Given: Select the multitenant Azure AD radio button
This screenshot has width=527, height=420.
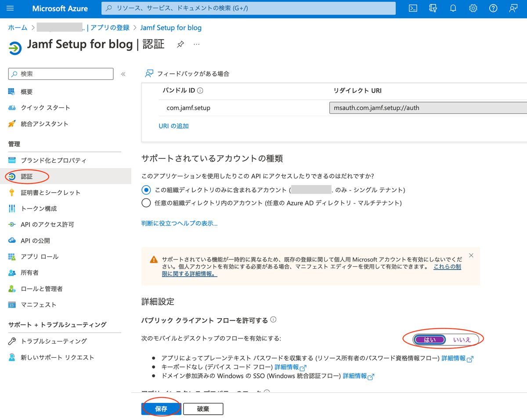Looking at the screenshot, I should (146, 203).
